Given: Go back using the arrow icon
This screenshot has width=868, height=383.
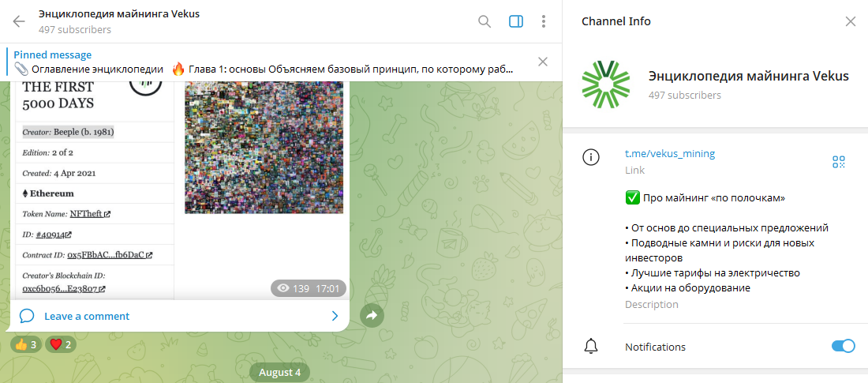Looking at the screenshot, I should coord(19,21).
